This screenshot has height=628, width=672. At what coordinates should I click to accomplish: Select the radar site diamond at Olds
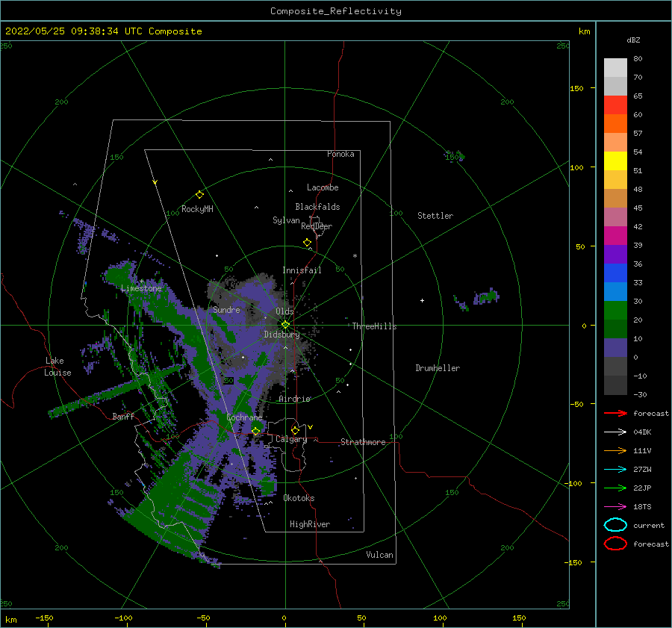[x=285, y=325]
